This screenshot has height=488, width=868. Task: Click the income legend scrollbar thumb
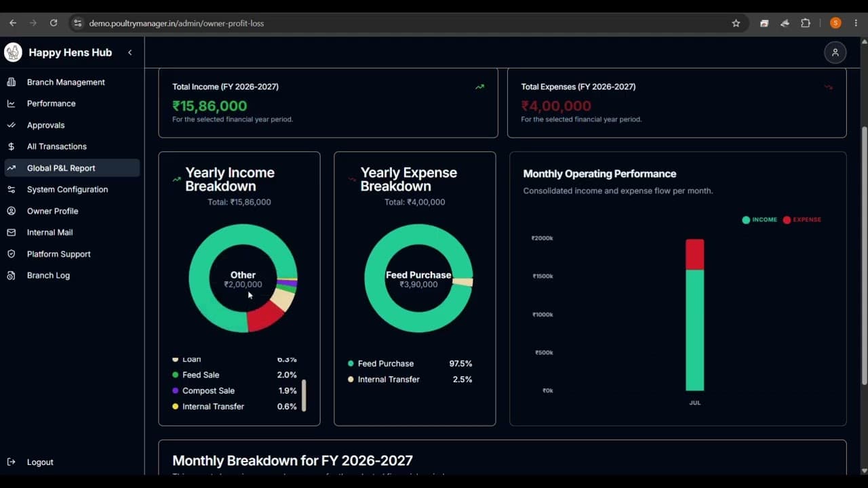(304, 395)
